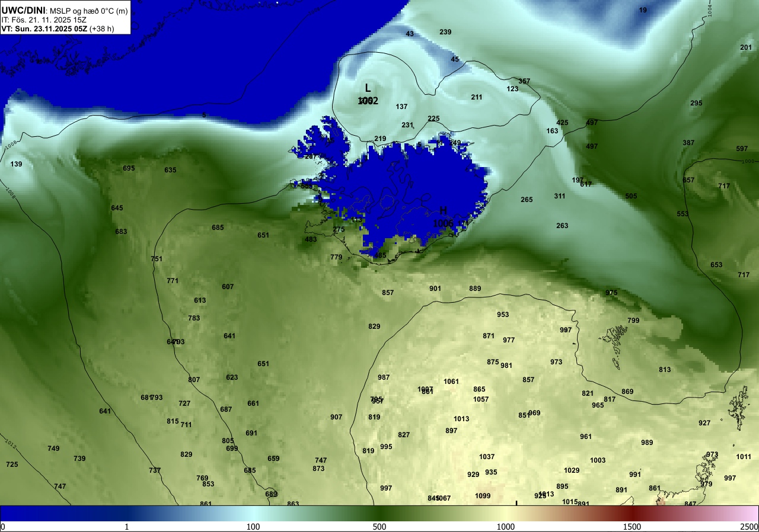
Task: Click the height value 211
Action: click(x=477, y=97)
